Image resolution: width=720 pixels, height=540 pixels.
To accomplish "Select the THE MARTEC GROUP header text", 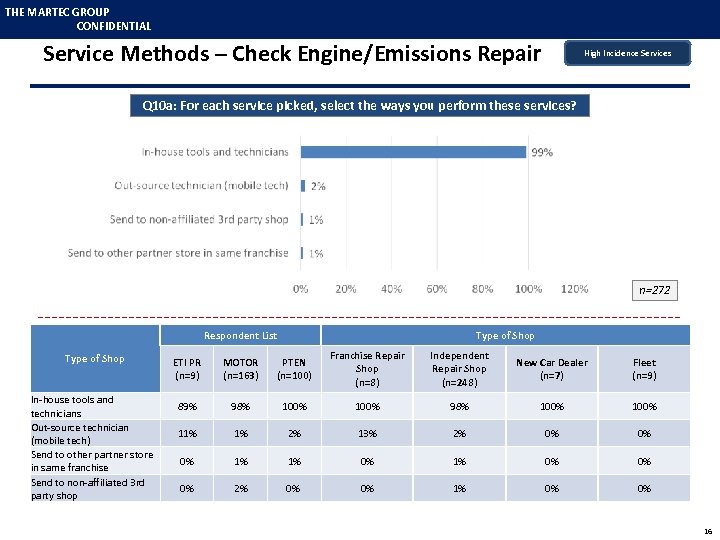I will [x=57, y=12].
